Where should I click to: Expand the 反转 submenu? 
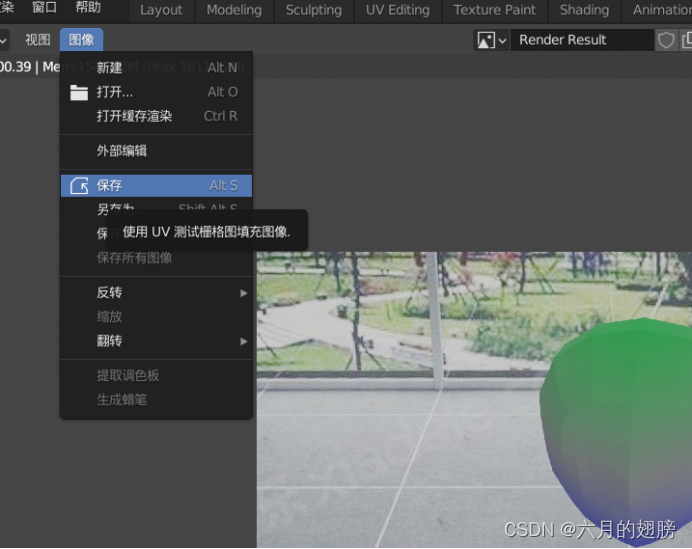click(156, 293)
